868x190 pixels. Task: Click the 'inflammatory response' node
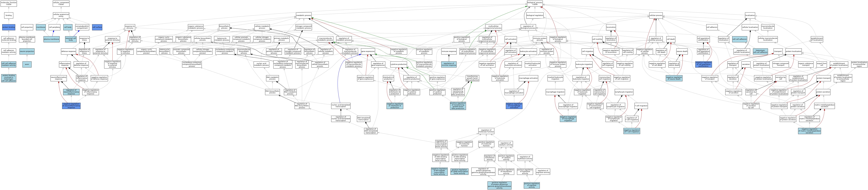click(x=65, y=64)
